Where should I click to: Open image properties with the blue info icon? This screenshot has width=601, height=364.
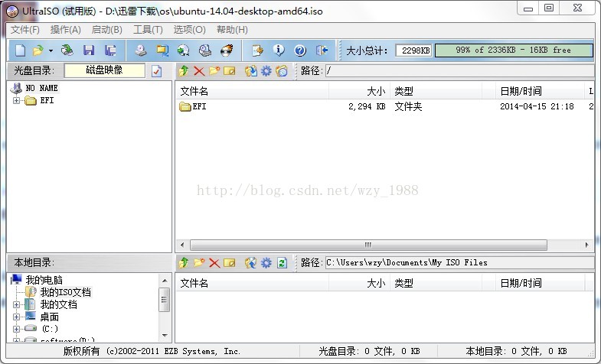279,50
